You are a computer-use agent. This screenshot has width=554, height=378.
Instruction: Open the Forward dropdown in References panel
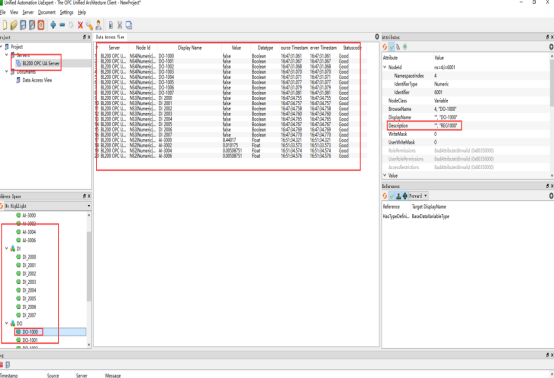click(418, 196)
